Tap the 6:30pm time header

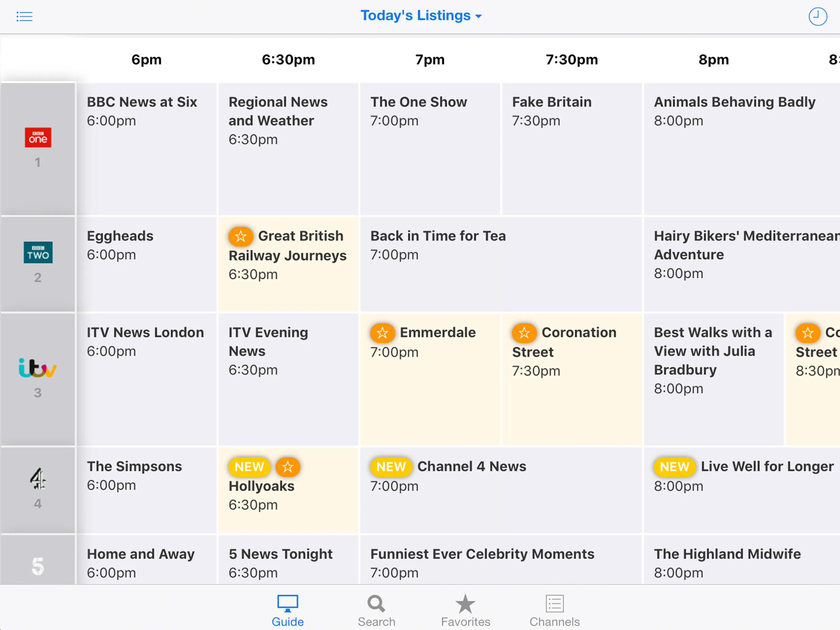click(288, 60)
